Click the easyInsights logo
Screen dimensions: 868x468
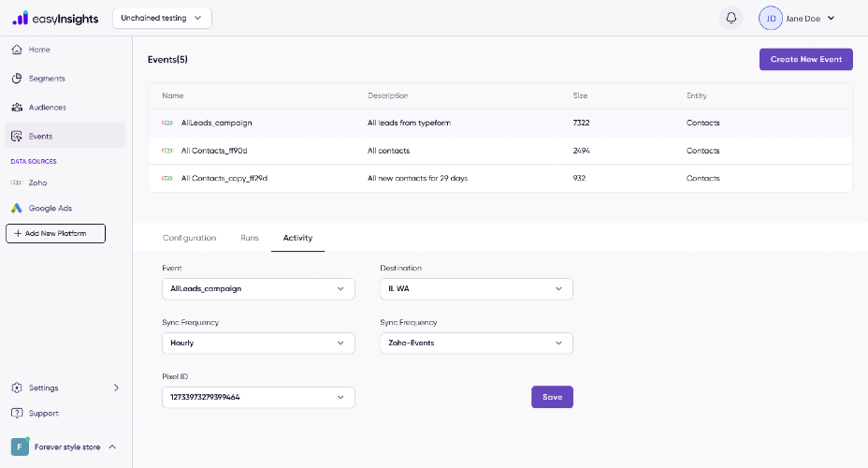click(55, 19)
